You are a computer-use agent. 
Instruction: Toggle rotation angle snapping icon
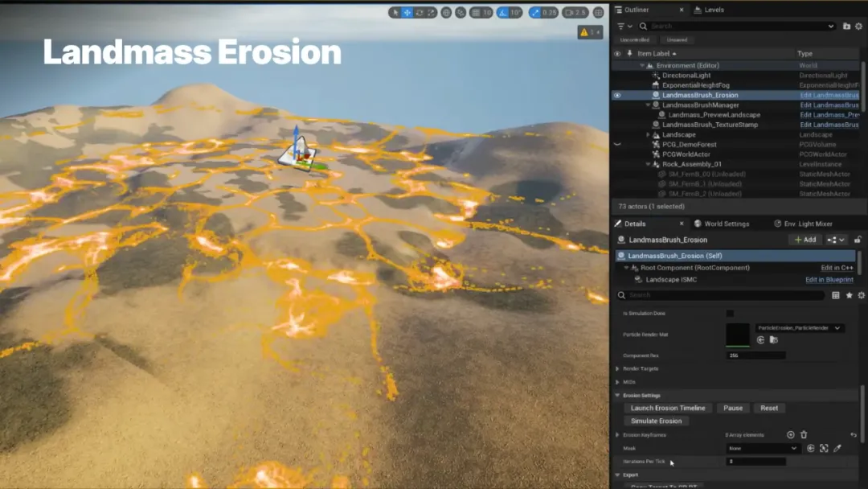pyautogui.click(x=502, y=12)
